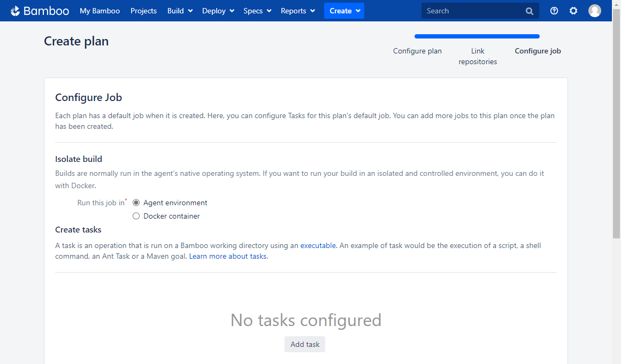The width and height of the screenshot is (621, 364).
Task: Open Learn more about tasks link
Action: (x=228, y=256)
